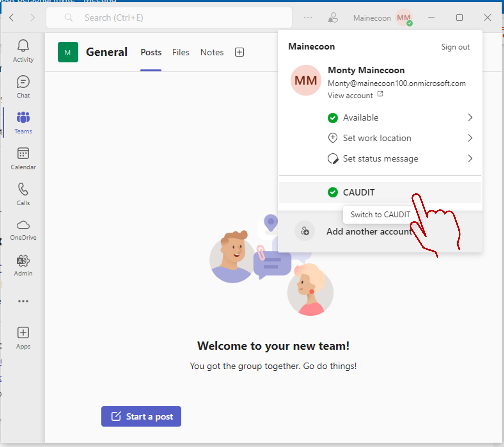Click the search magnifier icon
This screenshot has height=447, width=504.
(x=69, y=17)
